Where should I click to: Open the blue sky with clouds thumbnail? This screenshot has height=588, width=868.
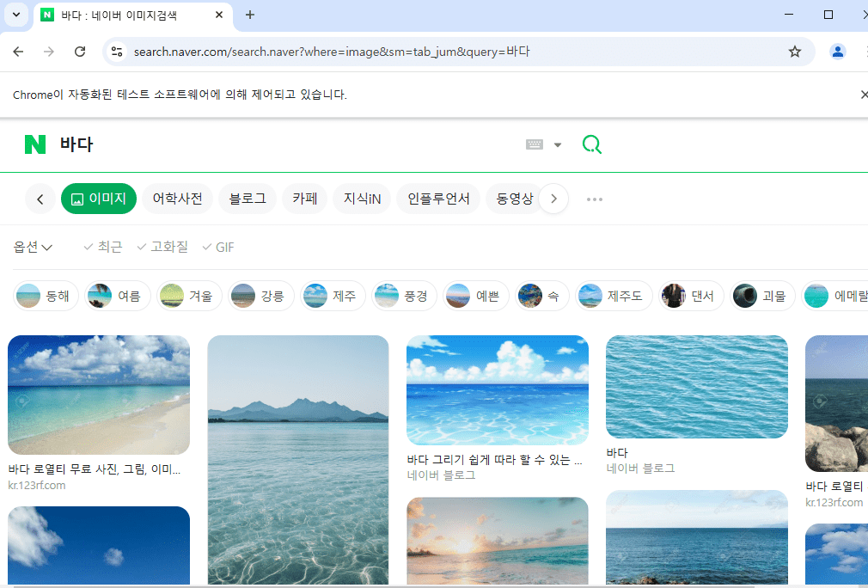coord(99,545)
